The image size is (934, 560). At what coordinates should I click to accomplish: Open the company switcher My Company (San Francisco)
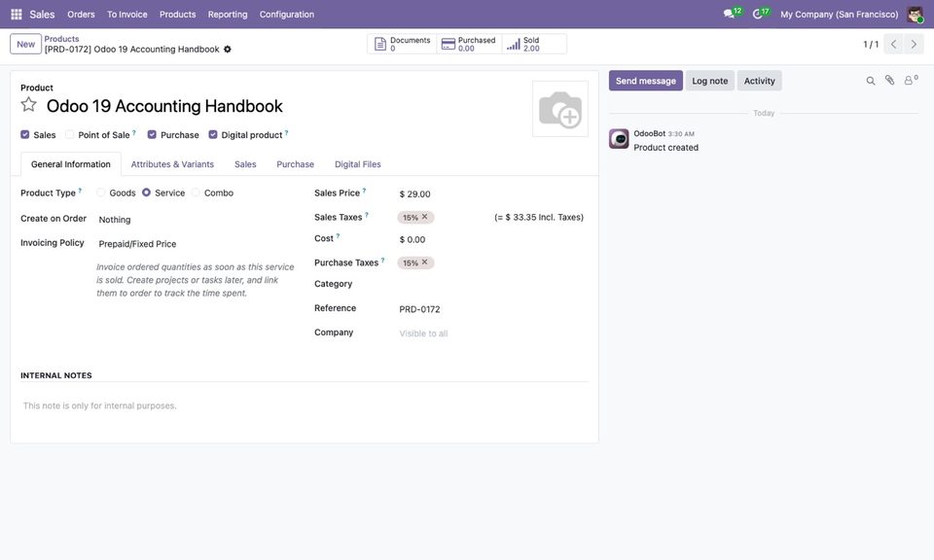840,15
